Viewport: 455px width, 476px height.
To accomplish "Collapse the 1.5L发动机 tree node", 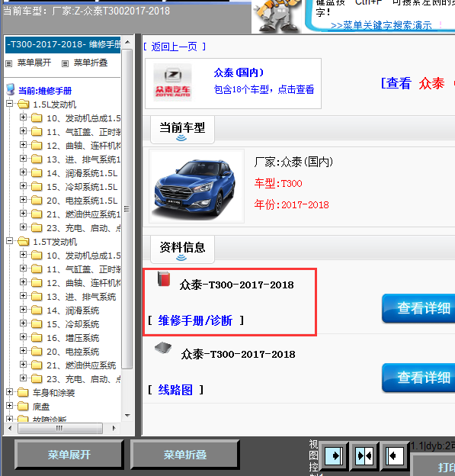I will pyautogui.click(x=10, y=104).
